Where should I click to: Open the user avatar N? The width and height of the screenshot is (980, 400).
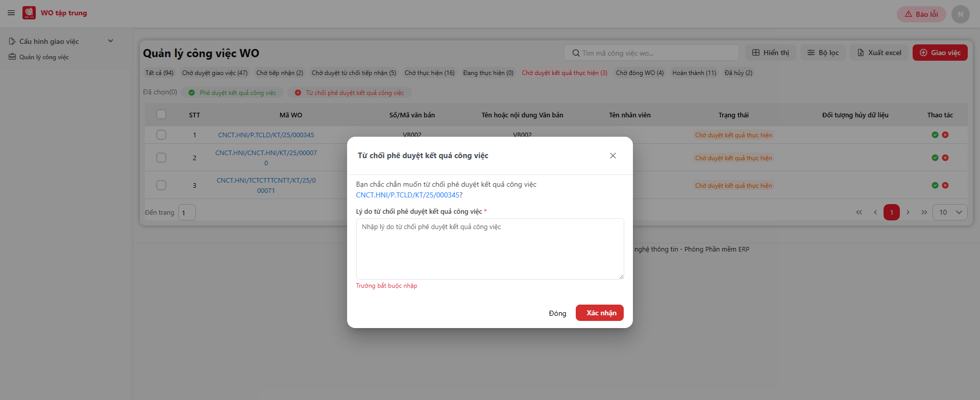(960, 14)
